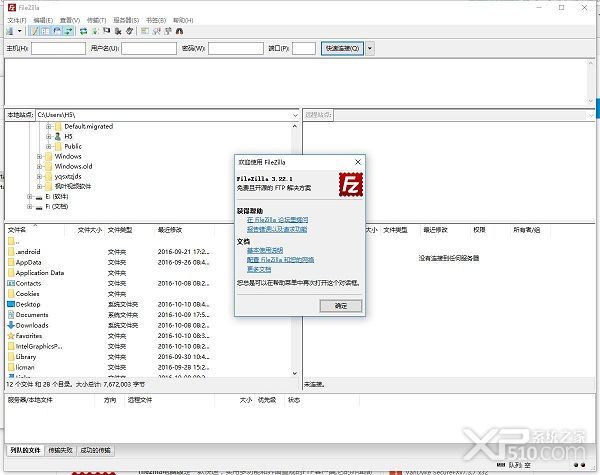600x475 pixels.
Task: Click the configure FileZilla and network link
Action: (280, 260)
